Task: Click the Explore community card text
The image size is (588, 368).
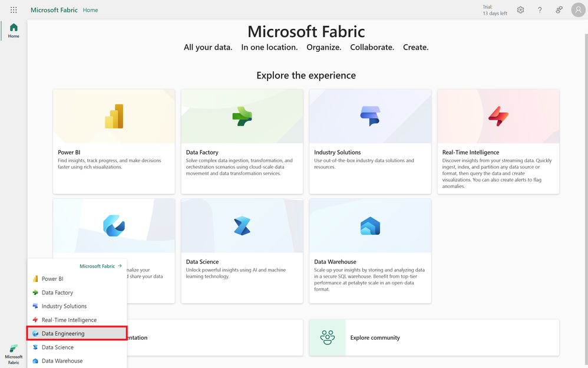Action: (375, 337)
